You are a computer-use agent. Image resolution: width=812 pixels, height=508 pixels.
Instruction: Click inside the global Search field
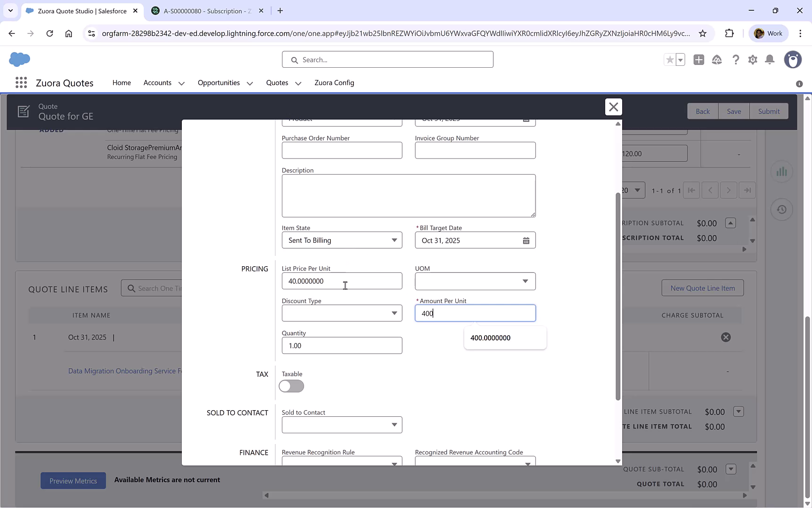(x=387, y=59)
